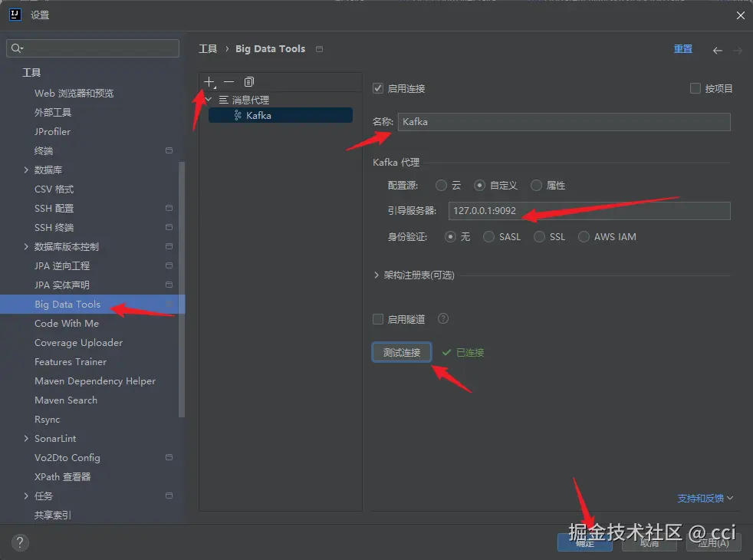The width and height of the screenshot is (753, 560).
Task: Select SASL authentication radio
Action: point(488,237)
